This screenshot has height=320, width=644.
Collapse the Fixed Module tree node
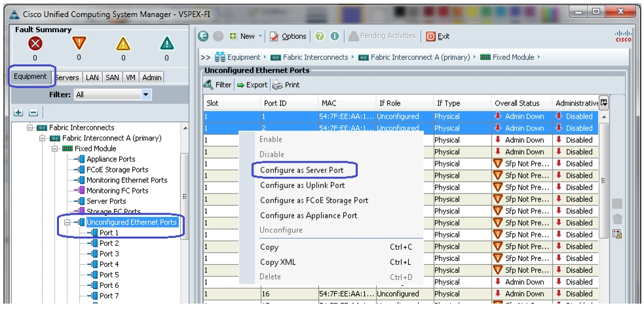point(55,148)
